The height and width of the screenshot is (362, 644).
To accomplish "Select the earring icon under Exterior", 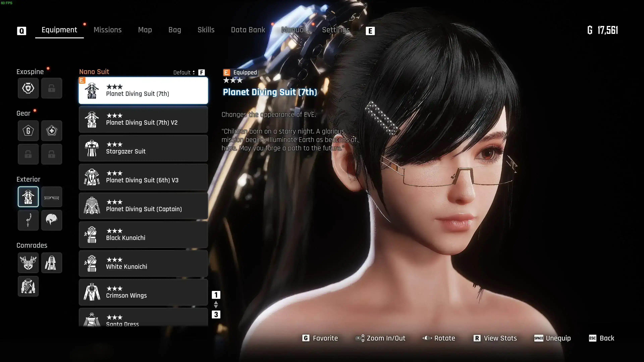I will [28, 220].
